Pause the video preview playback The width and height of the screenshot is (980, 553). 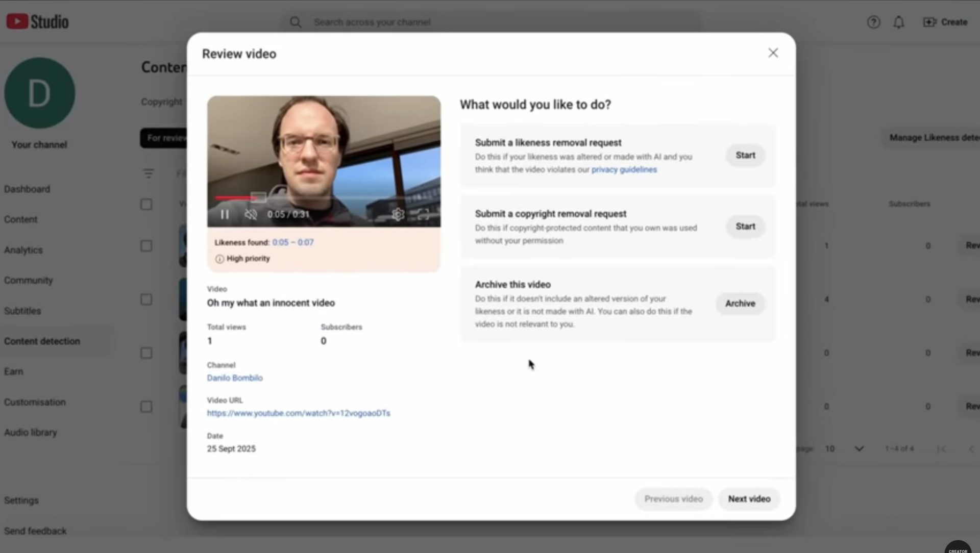click(x=225, y=214)
